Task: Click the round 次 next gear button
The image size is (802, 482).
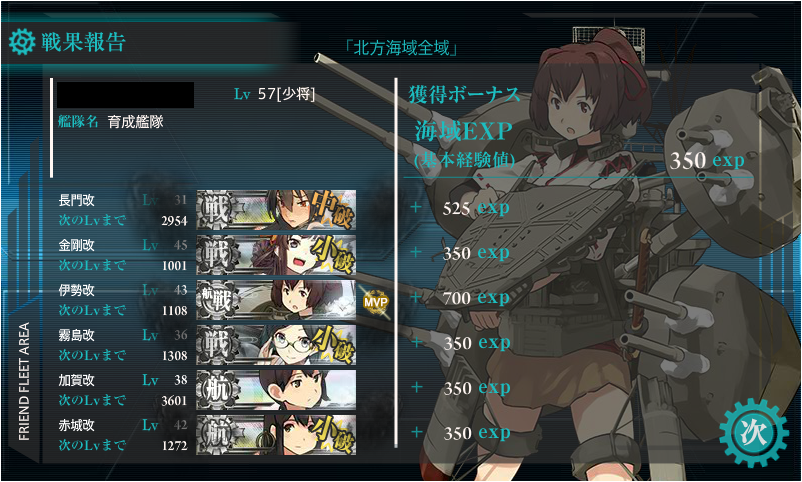Action: coord(754,433)
